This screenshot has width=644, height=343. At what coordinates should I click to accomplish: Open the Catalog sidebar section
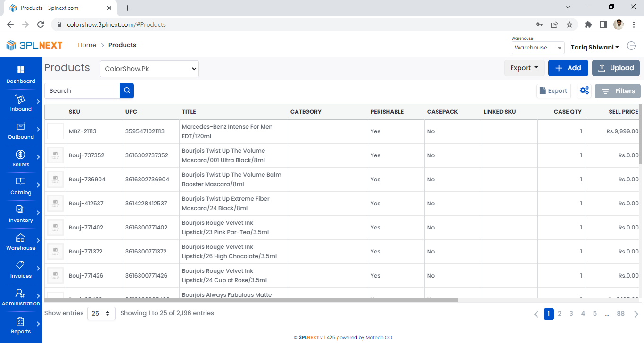pyautogui.click(x=21, y=187)
